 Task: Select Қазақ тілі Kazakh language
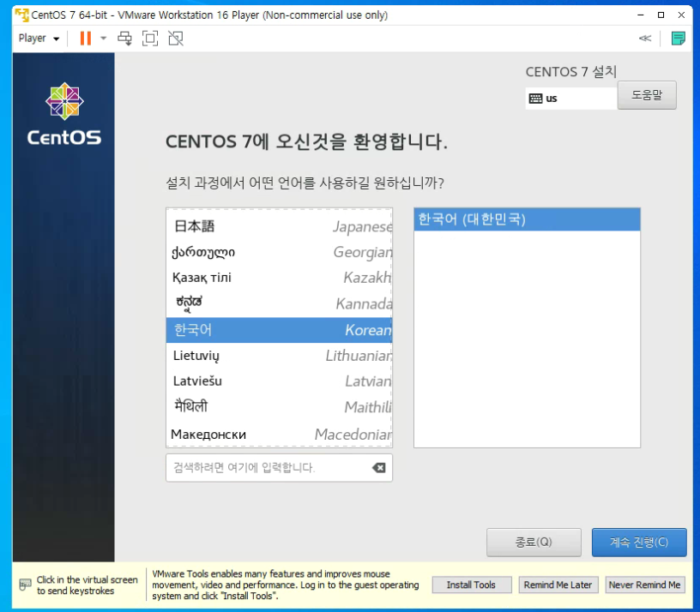pos(280,278)
